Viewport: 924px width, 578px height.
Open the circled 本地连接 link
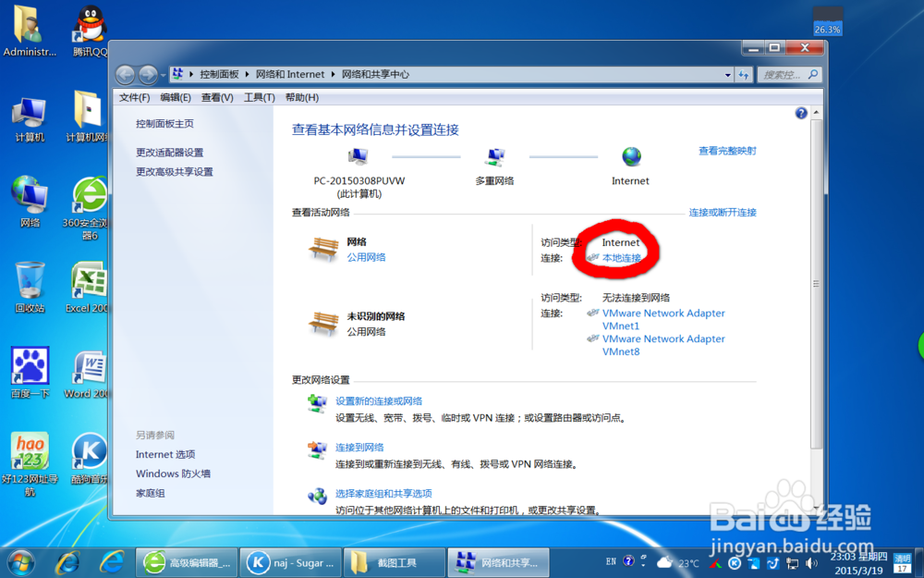coord(620,257)
